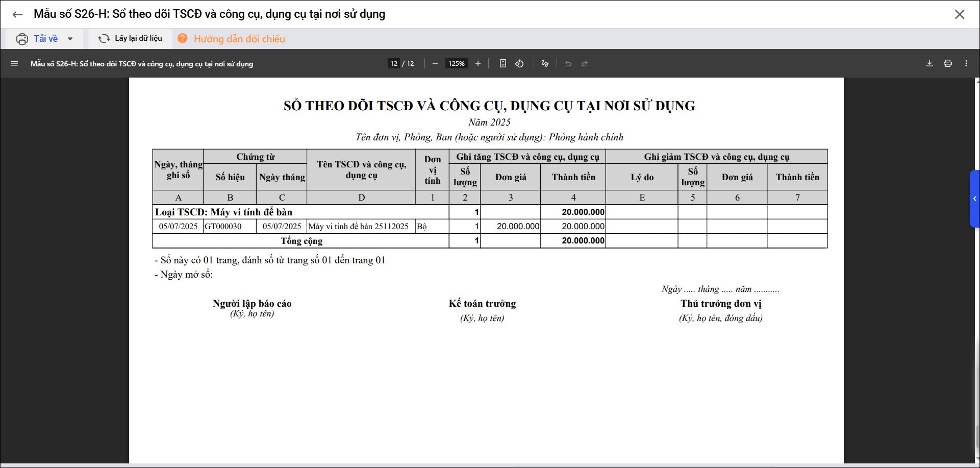
Task: Rotate the document counterclockwise
Action: (x=519, y=64)
